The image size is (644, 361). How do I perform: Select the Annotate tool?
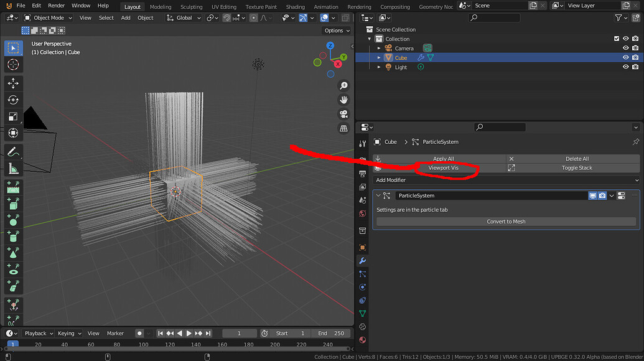click(13, 152)
